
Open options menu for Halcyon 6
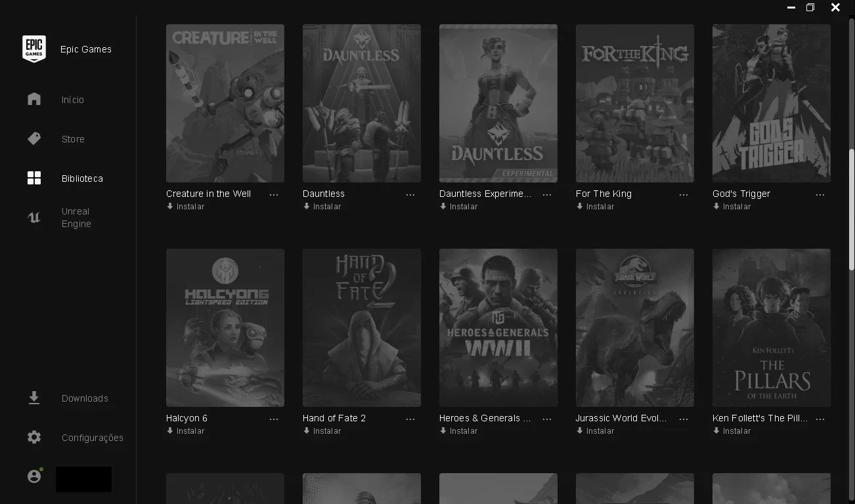click(274, 419)
